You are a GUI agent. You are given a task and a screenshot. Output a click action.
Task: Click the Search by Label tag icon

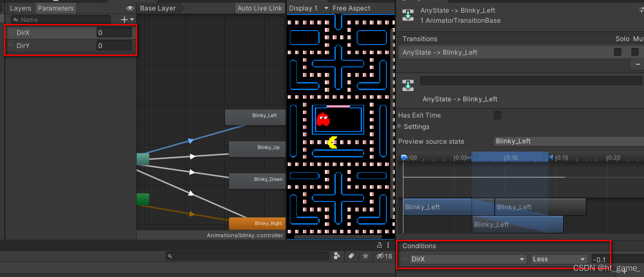tap(351, 256)
